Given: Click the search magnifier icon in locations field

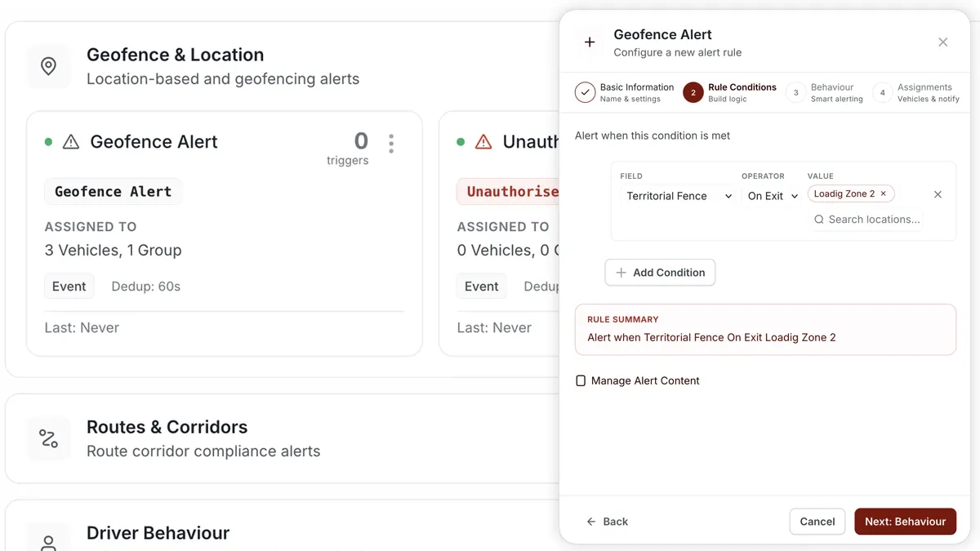Looking at the screenshot, I should [819, 220].
